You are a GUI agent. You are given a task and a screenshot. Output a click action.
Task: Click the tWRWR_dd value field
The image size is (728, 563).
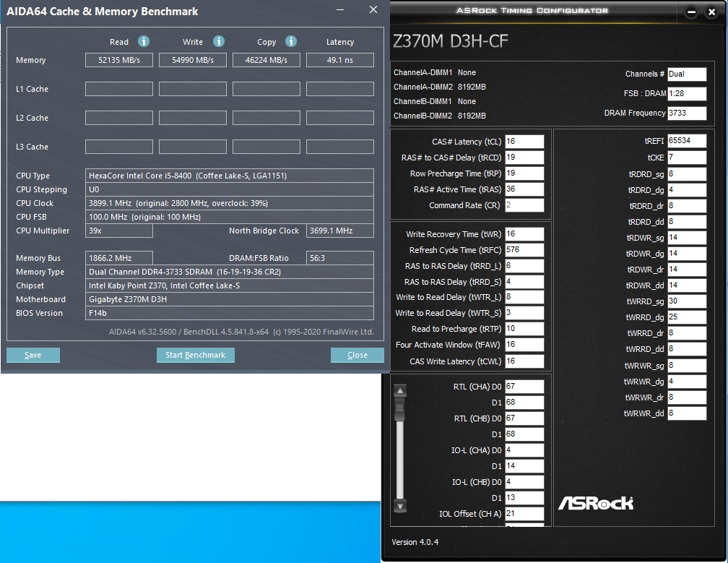[687, 413]
